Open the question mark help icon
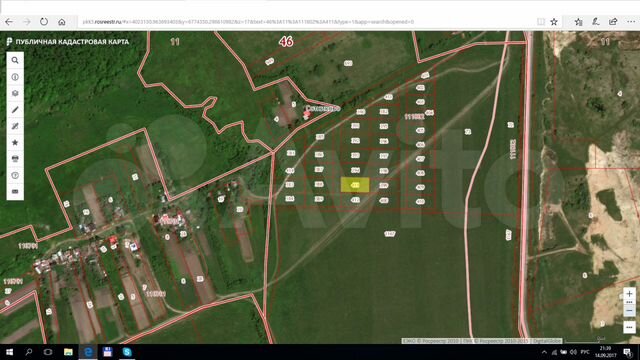This screenshot has width=640, height=360. (x=15, y=175)
